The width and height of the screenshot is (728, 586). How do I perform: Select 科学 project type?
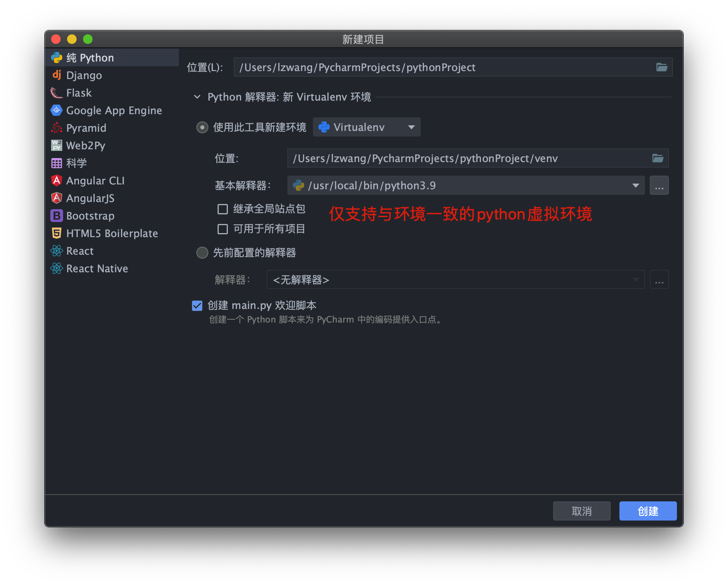[x=112, y=163]
